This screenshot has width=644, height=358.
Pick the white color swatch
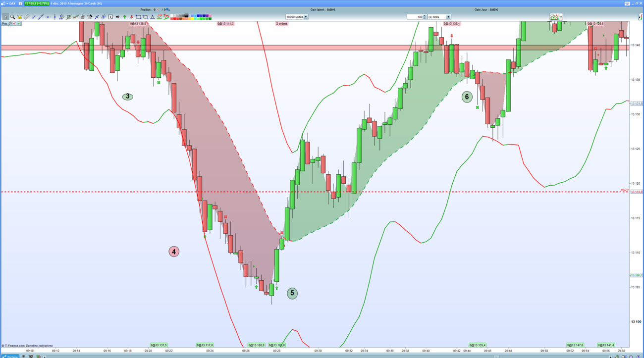(x=172, y=15)
